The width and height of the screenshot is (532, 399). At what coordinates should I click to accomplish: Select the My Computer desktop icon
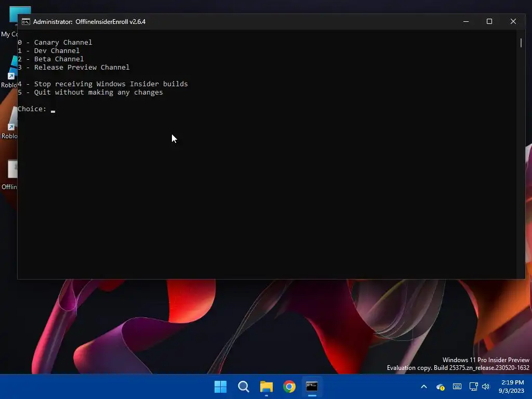coord(9,20)
